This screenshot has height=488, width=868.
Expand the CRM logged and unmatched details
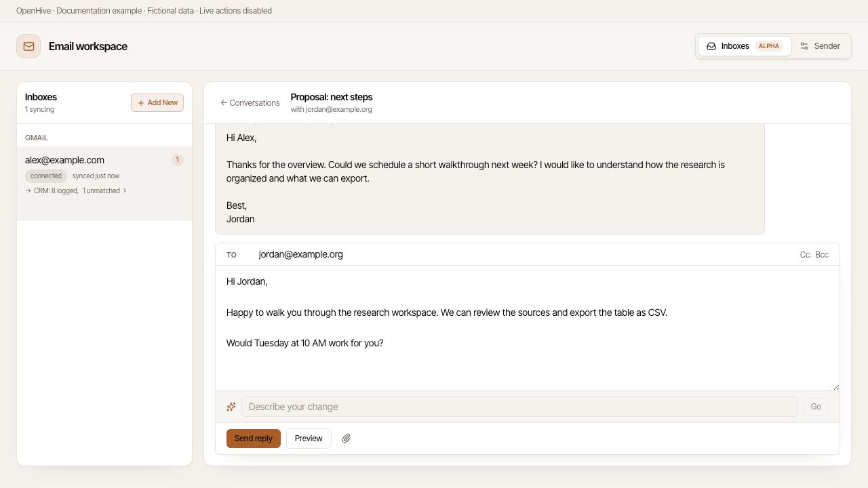coord(76,191)
